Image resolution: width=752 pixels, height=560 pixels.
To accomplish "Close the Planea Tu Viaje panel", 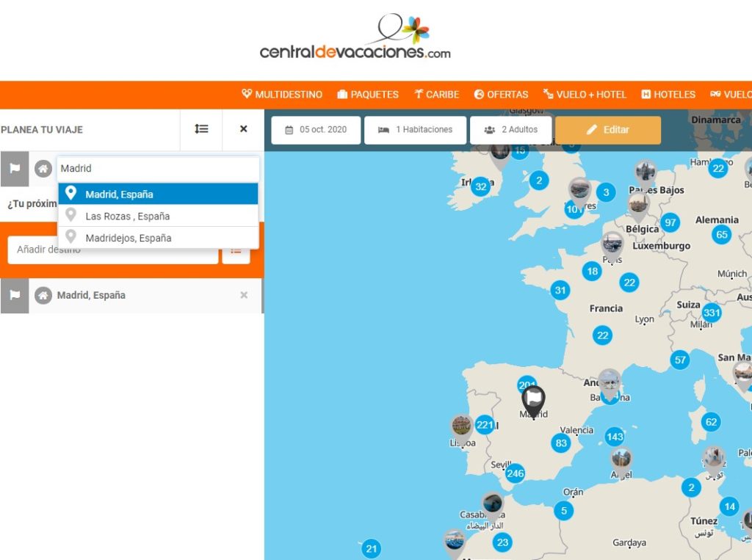I will pos(243,129).
